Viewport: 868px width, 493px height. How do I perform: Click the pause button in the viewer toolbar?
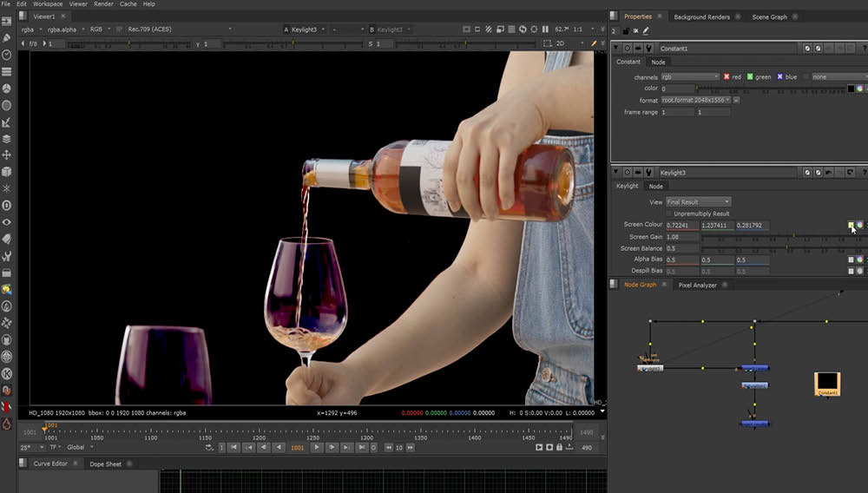pos(546,30)
